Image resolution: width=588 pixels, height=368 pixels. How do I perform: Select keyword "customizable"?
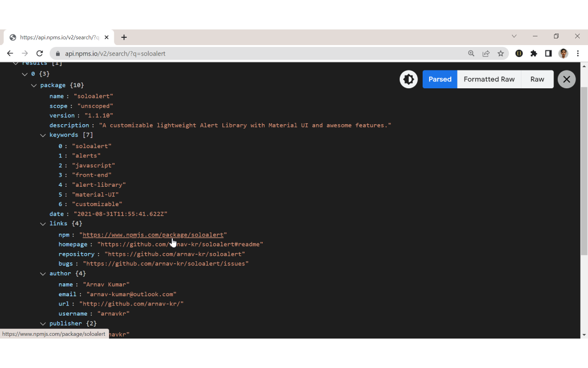97,204
